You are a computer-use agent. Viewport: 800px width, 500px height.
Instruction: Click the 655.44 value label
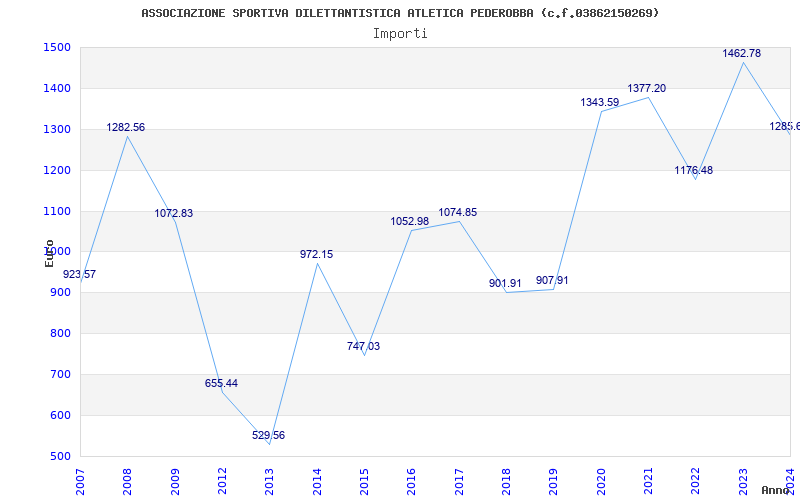[221, 383]
